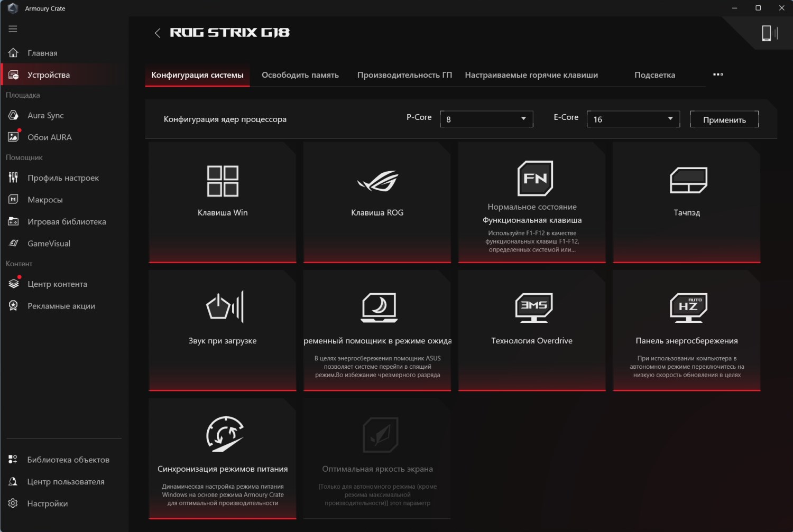The width and height of the screenshot is (793, 532).
Task: Click the Настройки gear icon
Action: (13, 503)
